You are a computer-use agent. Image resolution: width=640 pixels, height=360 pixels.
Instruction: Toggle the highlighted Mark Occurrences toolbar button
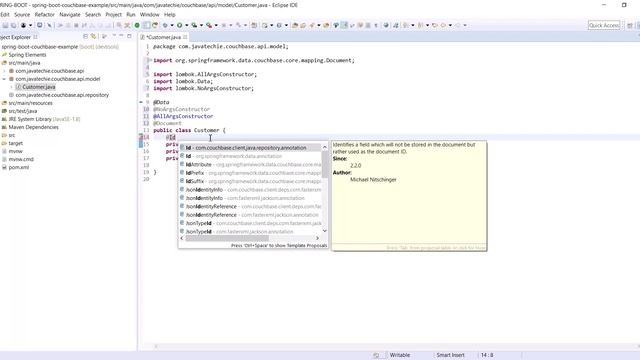pyautogui.click(x=344, y=25)
